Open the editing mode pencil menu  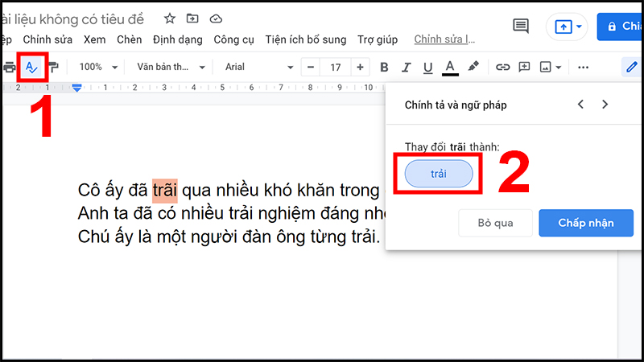[x=632, y=67]
